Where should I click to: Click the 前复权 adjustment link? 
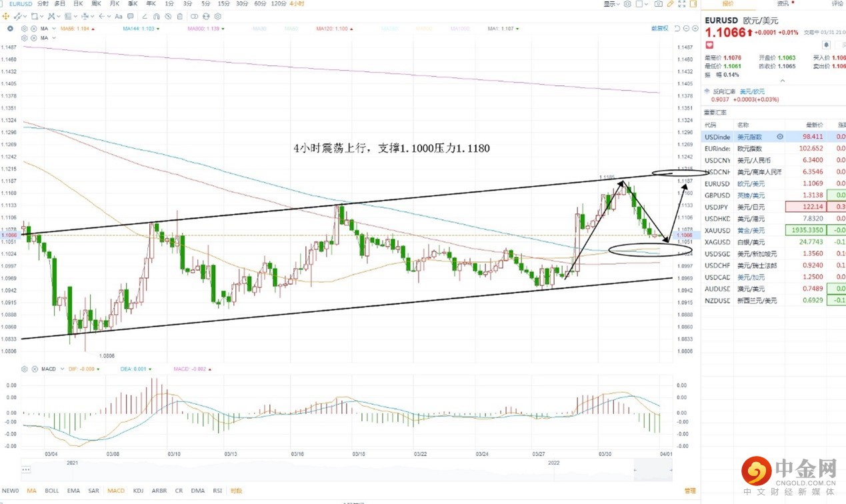click(659, 29)
